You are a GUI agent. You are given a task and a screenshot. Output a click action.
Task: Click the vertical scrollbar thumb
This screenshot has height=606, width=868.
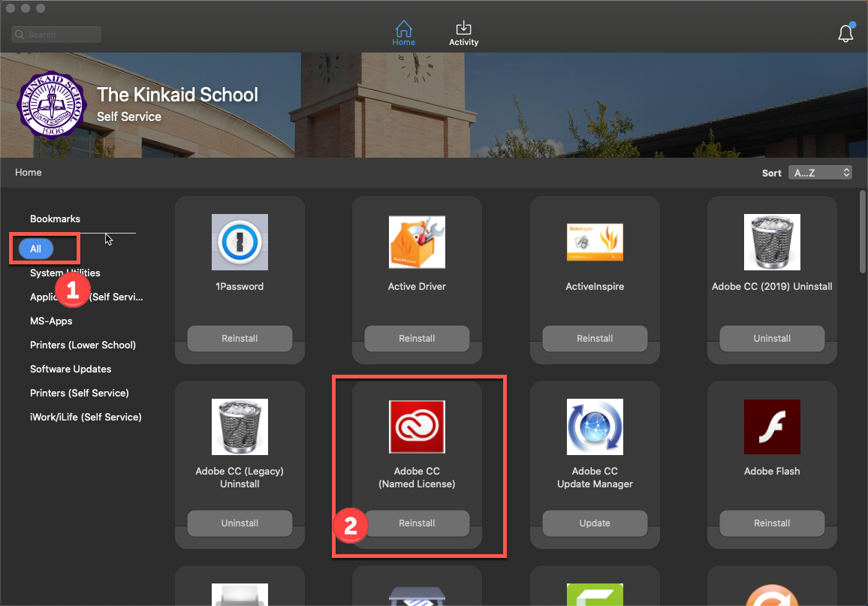click(862, 231)
